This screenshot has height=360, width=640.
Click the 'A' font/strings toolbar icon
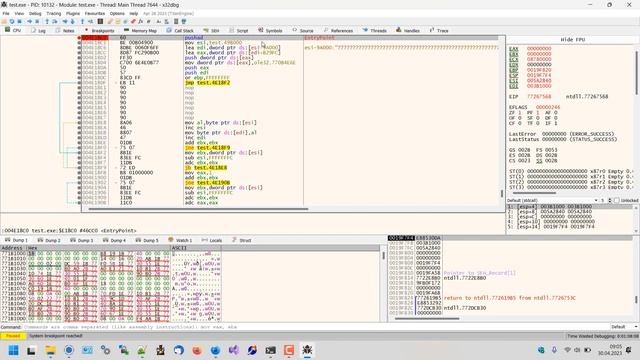coord(159,21)
